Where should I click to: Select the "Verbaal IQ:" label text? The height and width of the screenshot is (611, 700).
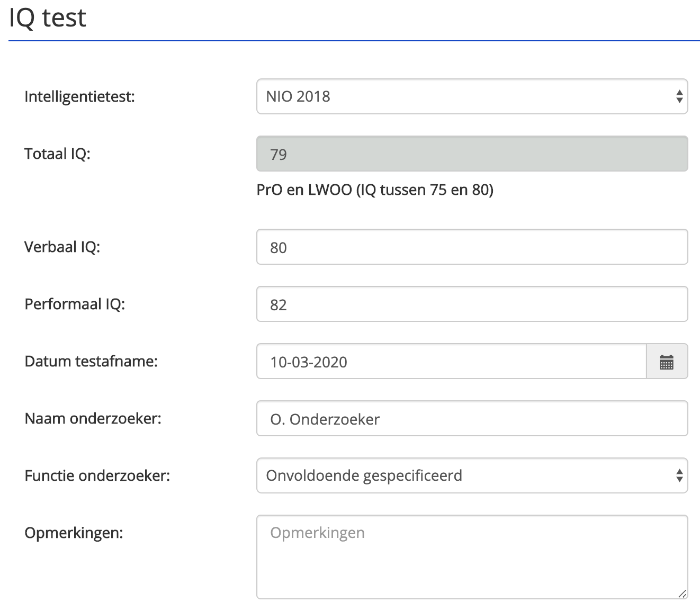click(62, 247)
